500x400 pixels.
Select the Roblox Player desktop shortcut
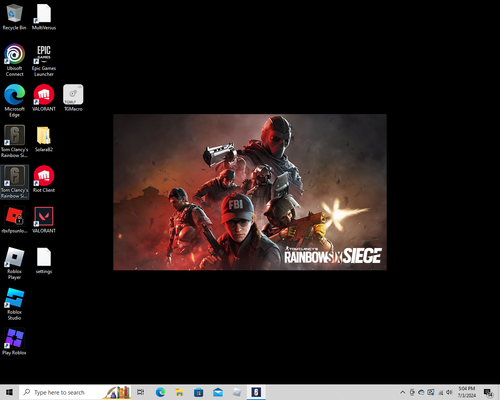[x=14, y=263]
